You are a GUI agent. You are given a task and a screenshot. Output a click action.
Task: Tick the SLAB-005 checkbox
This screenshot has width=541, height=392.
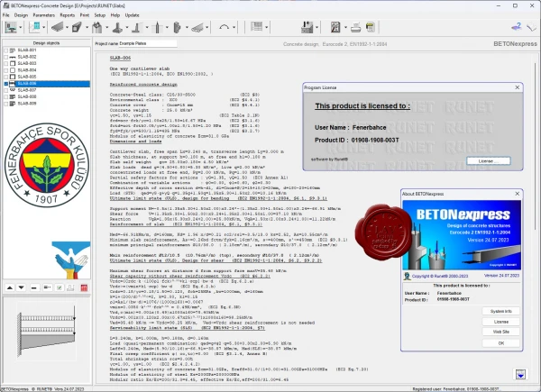pyautogui.click(x=6, y=77)
